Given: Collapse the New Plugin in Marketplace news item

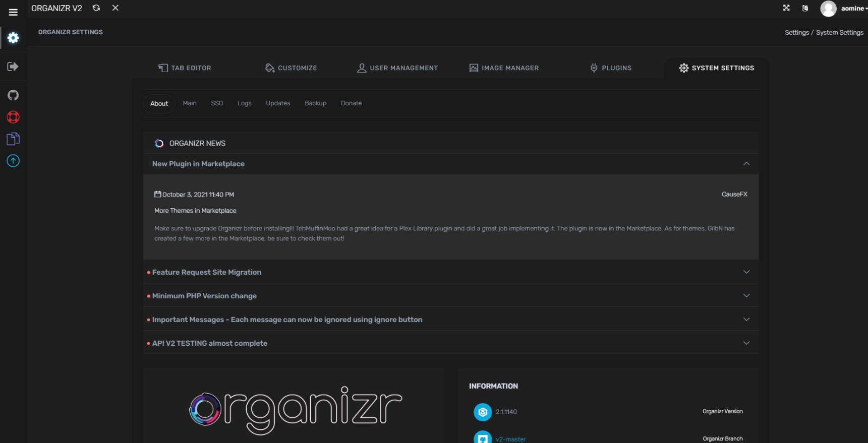Looking at the screenshot, I should (x=746, y=164).
